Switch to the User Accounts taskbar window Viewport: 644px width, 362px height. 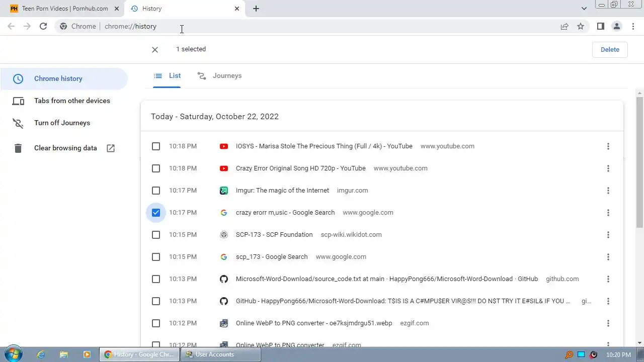221,354
